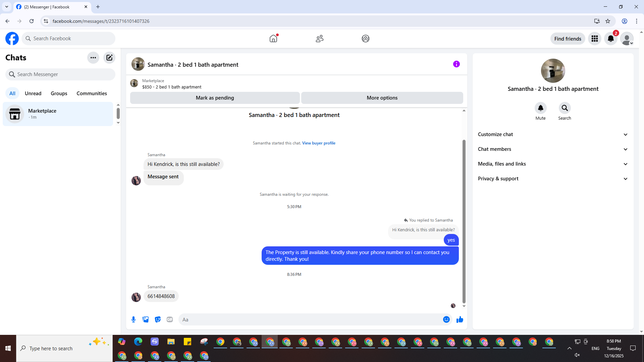Viewport: 644px width, 362px height.
Task: Open the Chats options ellipsis menu
Action: click(x=93, y=58)
